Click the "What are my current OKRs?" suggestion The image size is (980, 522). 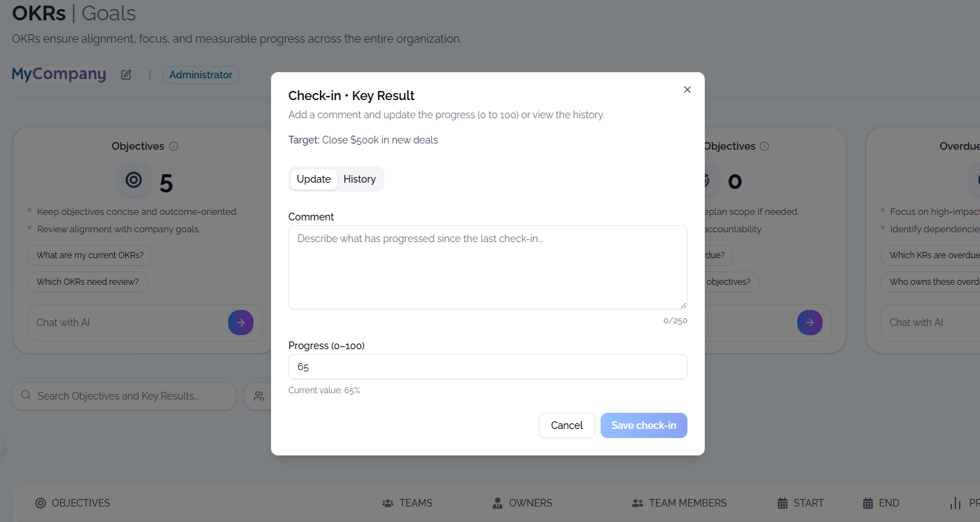coord(90,255)
